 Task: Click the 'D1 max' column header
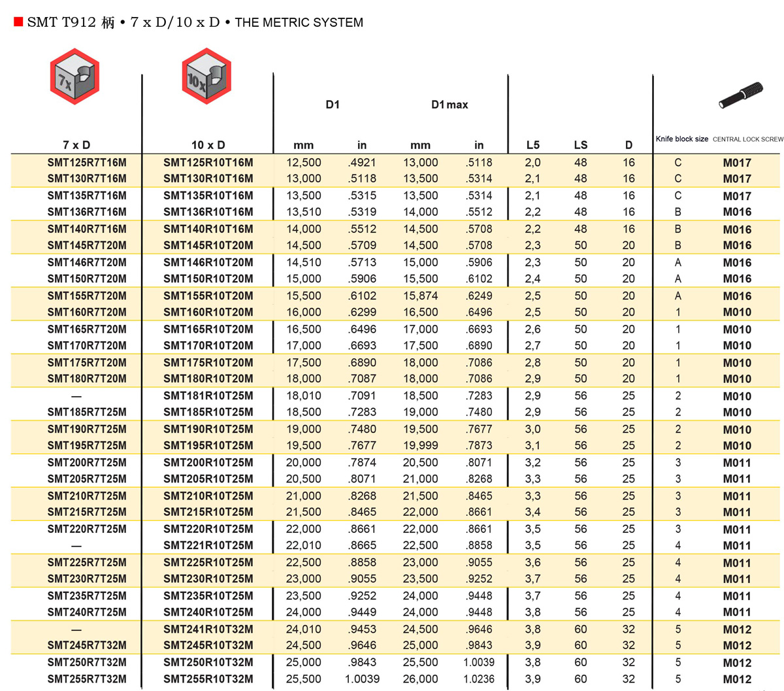pyautogui.click(x=449, y=105)
